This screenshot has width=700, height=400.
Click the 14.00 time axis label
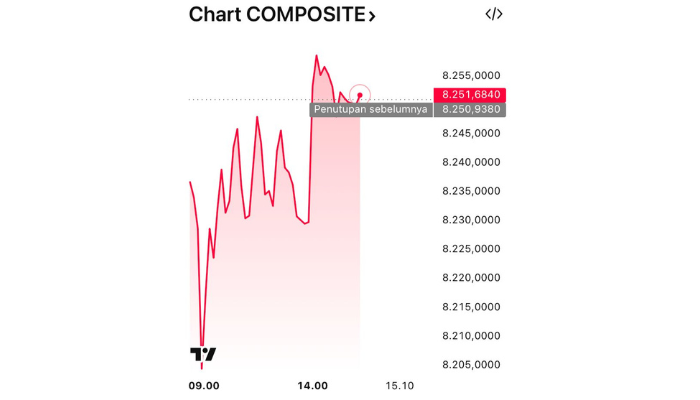314,385
